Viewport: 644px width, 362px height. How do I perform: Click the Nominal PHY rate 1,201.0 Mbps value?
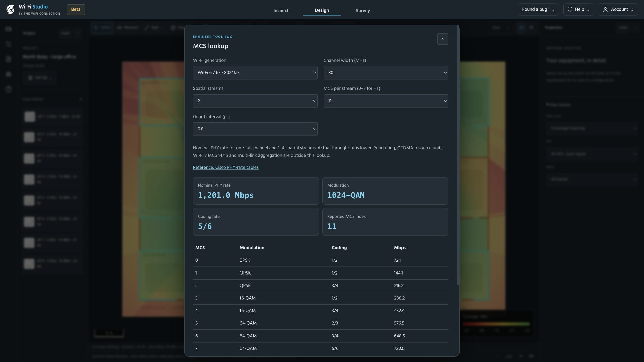(225, 195)
